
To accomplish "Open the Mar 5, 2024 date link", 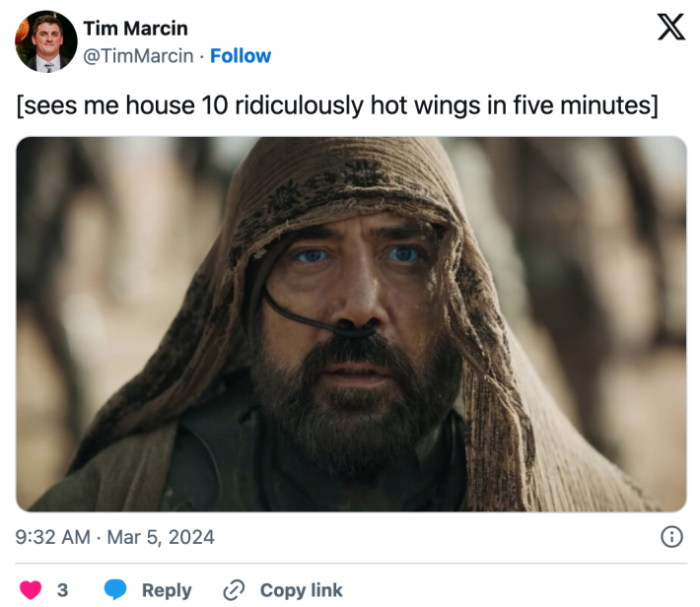I will click(x=160, y=537).
